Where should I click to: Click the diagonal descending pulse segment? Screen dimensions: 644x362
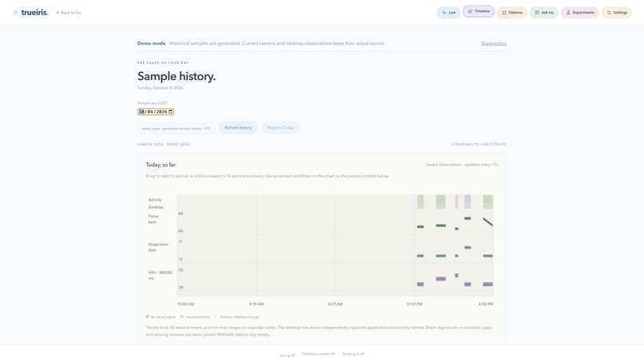coord(487,222)
